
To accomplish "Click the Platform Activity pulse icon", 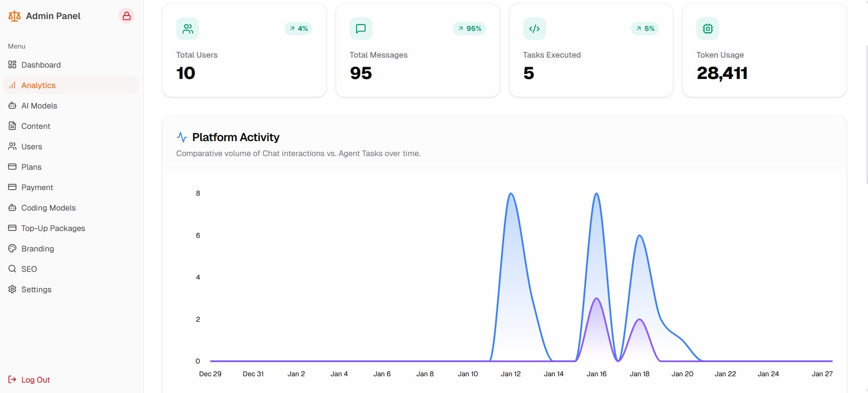I will point(182,137).
